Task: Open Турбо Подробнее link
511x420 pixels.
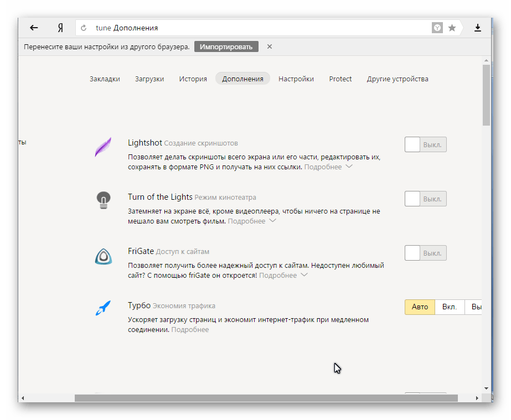Action: point(190,330)
